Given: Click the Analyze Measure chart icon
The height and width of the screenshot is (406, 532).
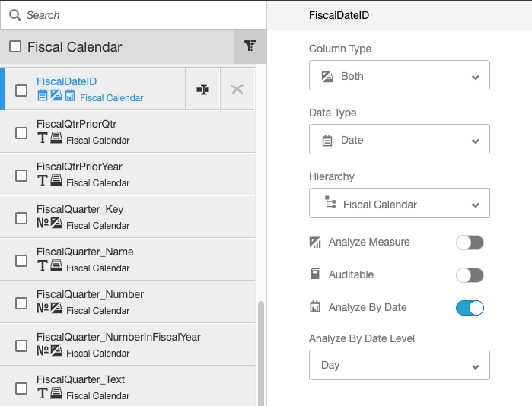Looking at the screenshot, I should pos(315,243).
